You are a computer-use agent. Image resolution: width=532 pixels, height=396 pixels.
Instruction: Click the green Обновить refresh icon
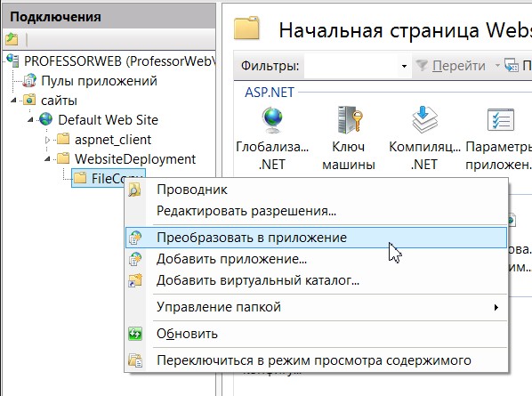pyautogui.click(x=135, y=334)
